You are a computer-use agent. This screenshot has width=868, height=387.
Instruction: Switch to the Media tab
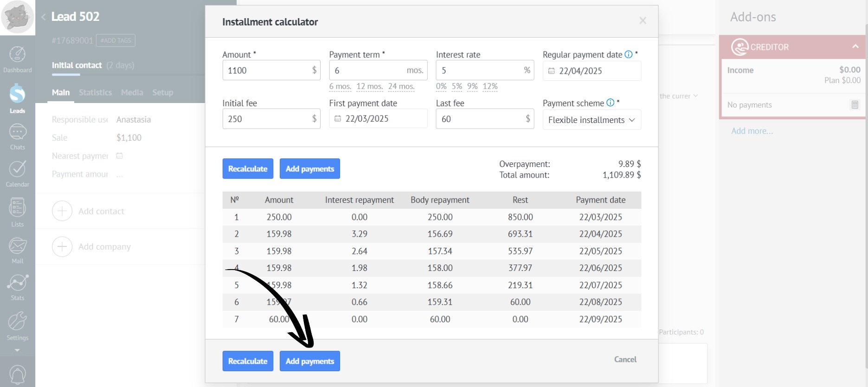pos(132,92)
